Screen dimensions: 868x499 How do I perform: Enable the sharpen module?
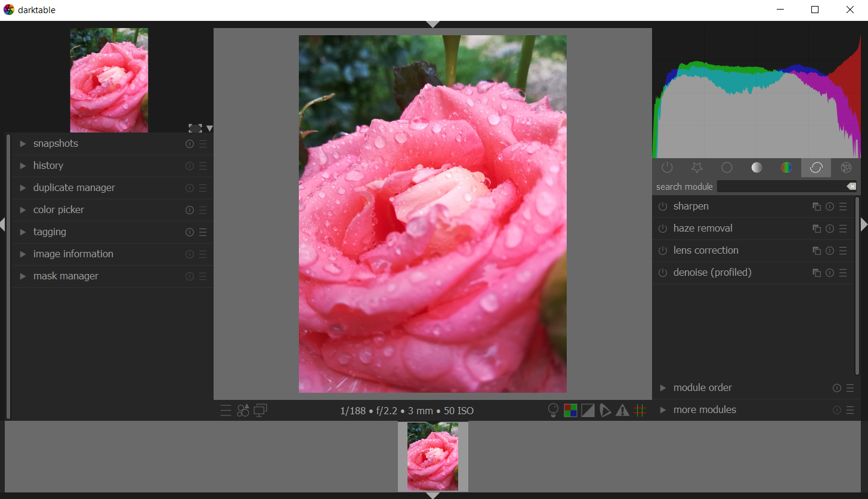662,207
